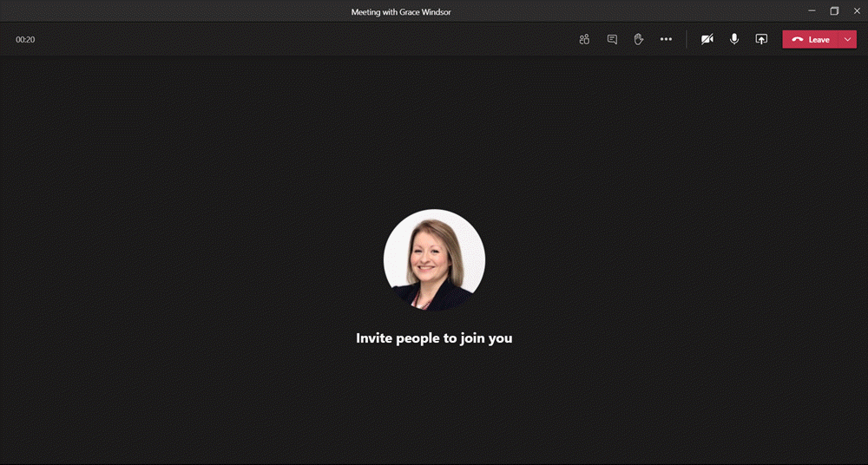The height and width of the screenshot is (465, 868).
Task: Click the 'Invite people to join you' text
Action: click(434, 338)
